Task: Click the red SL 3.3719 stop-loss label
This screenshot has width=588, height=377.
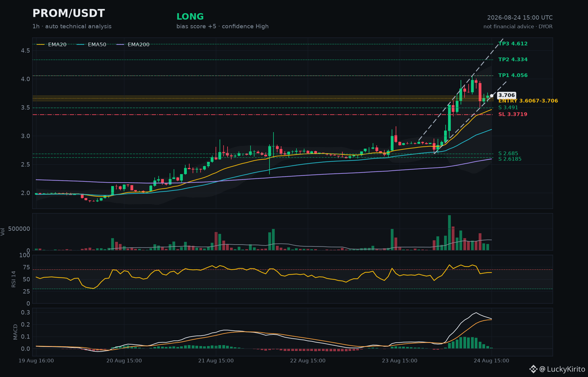Action: (x=513, y=114)
